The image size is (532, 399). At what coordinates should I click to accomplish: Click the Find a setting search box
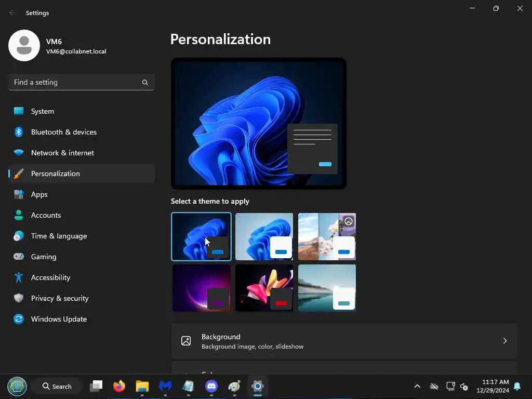[82, 83]
